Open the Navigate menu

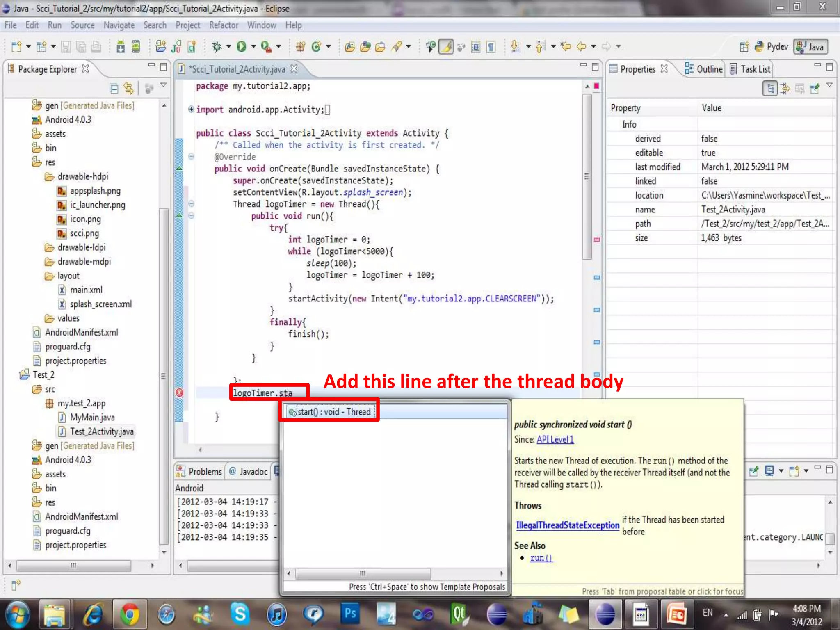pos(119,25)
